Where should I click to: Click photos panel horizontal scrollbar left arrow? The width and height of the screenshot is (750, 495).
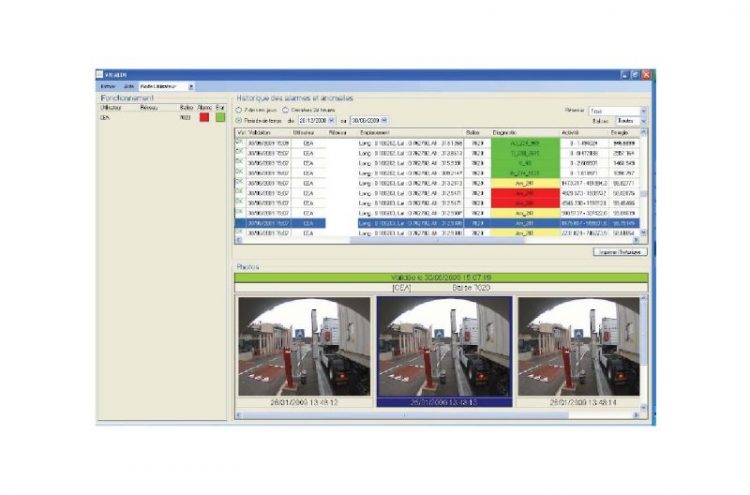click(x=239, y=415)
